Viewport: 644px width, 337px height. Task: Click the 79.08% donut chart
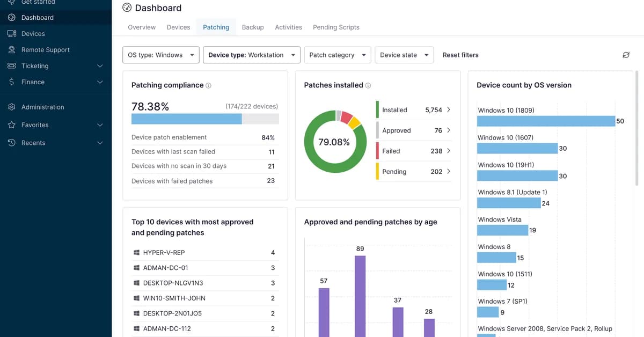(x=334, y=142)
